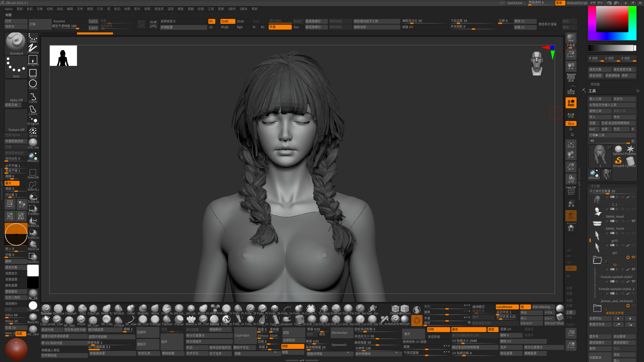This screenshot has height=362, width=644.
Task: Select the Standard brush in the bottom shelf
Action: click(x=46, y=310)
